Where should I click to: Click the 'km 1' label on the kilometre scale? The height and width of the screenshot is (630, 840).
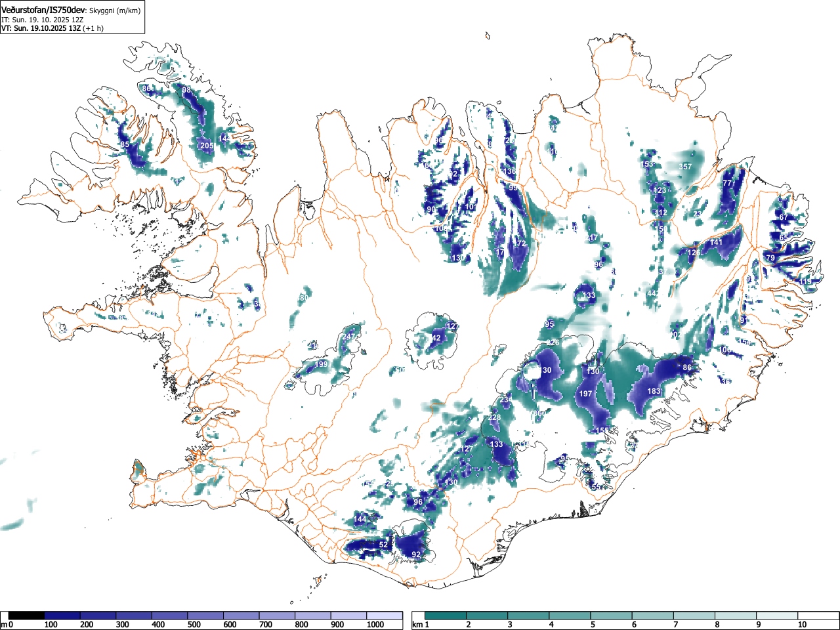(x=420, y=625)
